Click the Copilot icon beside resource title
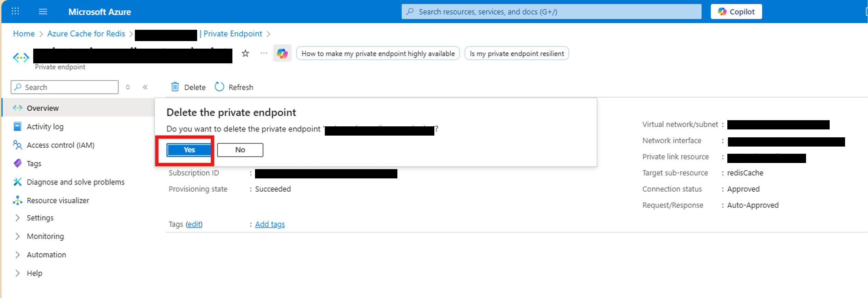Screen dimensions: 868x302 [x=282, y=53]
